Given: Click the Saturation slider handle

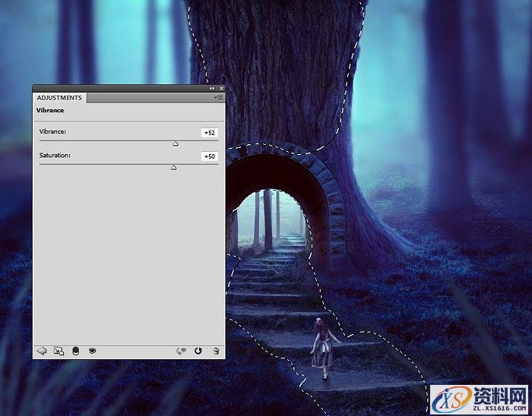Looking at the screenshot, I should coord(174,167).
